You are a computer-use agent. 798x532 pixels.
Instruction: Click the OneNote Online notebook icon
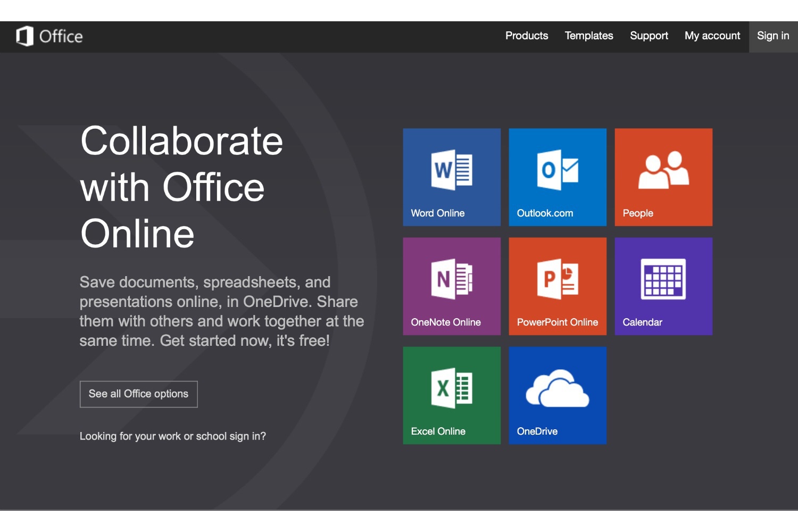pos(451,279)
